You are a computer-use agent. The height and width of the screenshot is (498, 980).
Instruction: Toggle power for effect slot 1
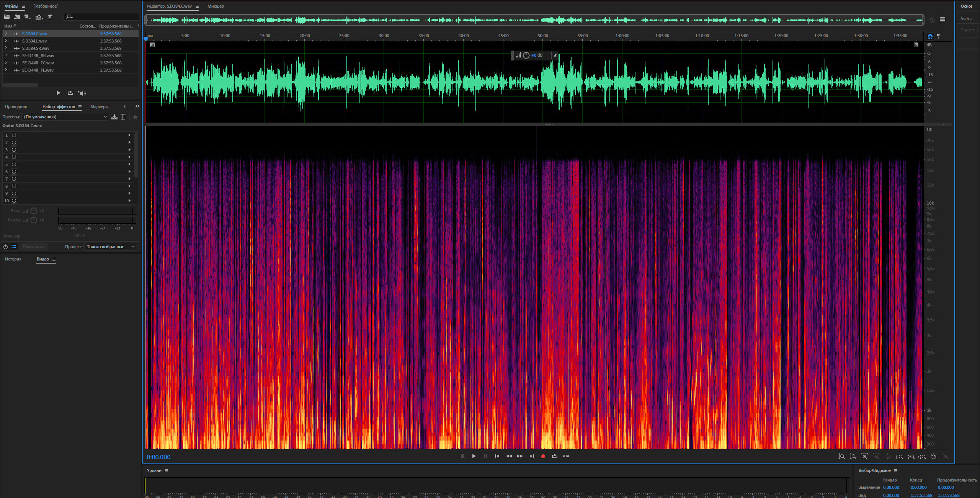14,135
